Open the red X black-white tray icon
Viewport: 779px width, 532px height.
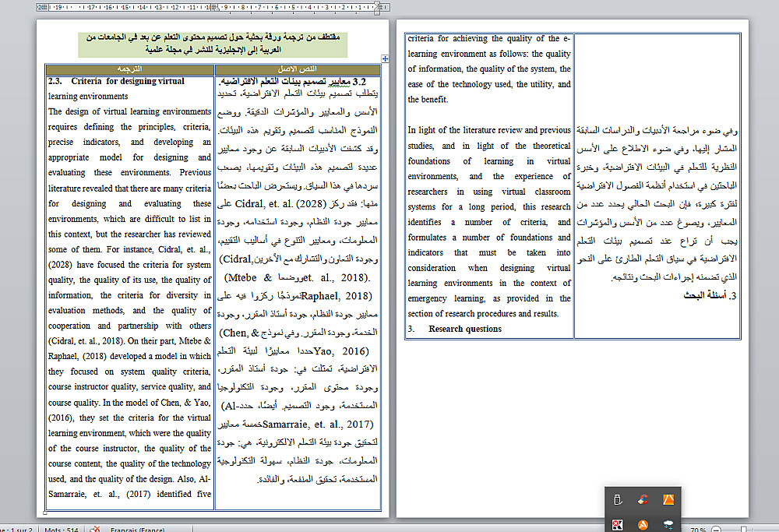(x=618, y=525)
